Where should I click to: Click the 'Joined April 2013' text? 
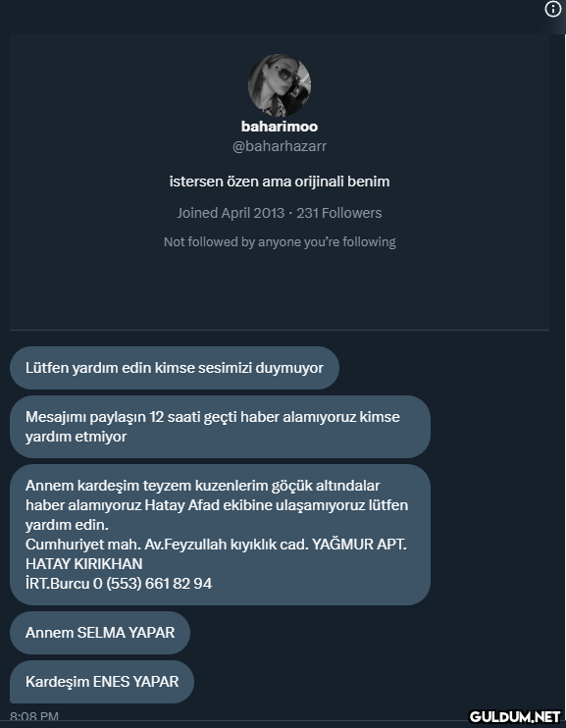pos(231,213)
